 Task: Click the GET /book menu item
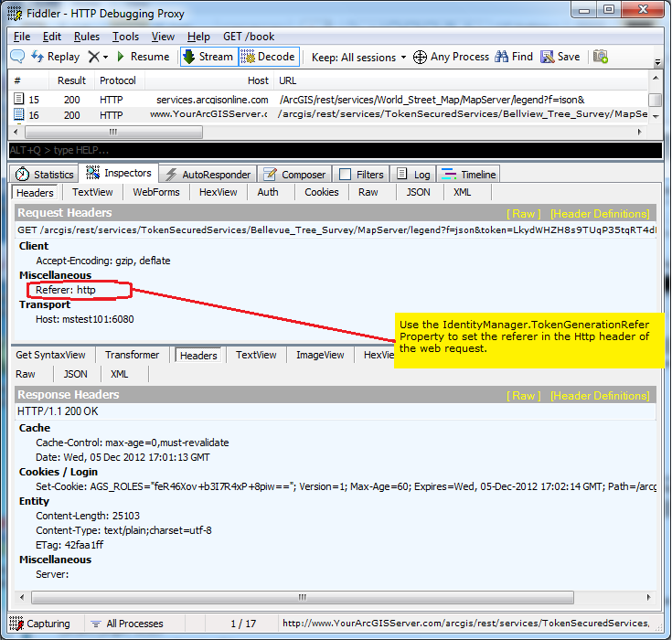click(249, 37)
